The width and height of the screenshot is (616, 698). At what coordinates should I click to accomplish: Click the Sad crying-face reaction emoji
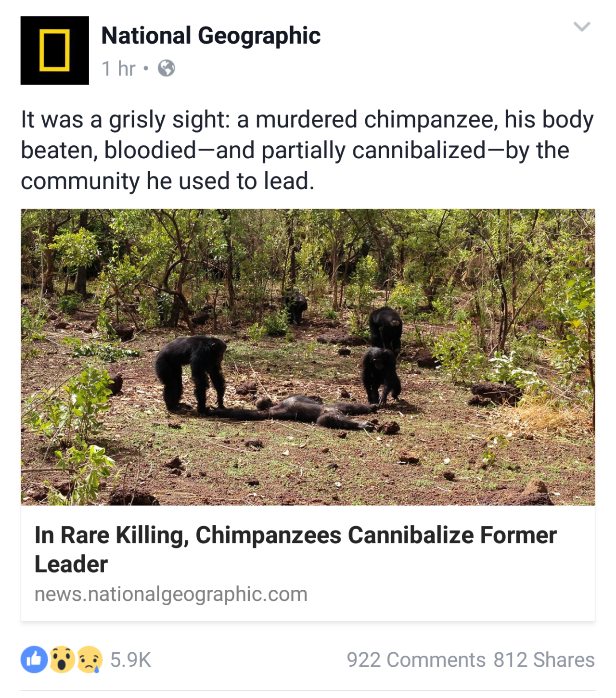coord(90,660)
